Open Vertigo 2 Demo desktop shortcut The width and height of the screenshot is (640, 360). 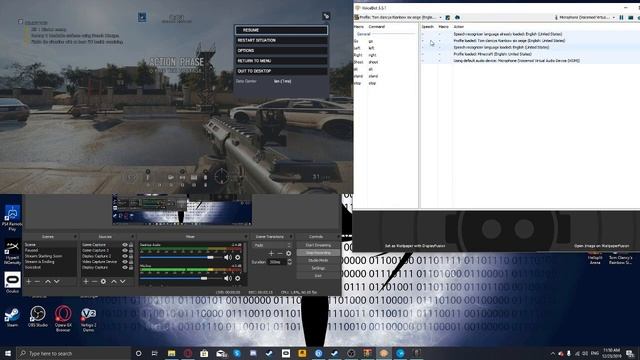[x=89, y=319]
